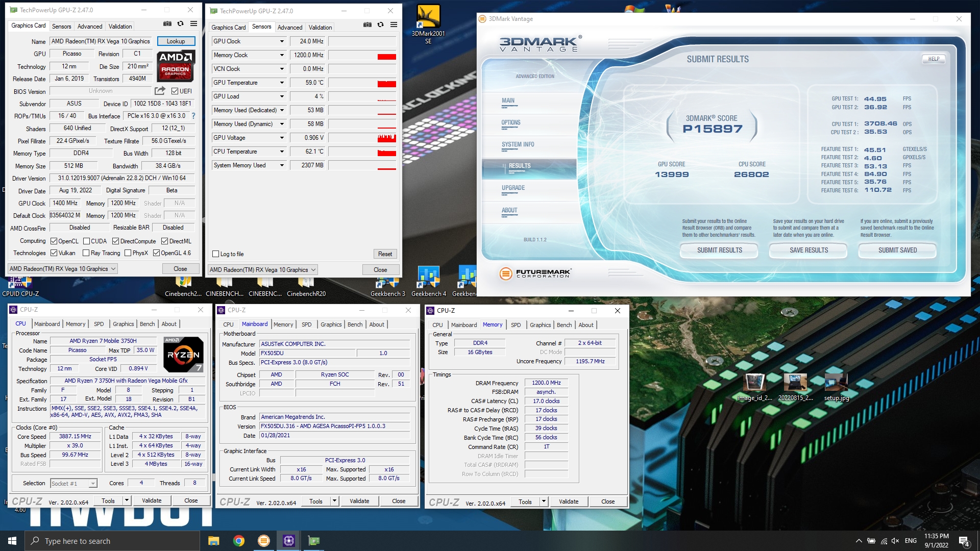Click the HELP button in 3DMark Vantage
This screenshot has width=980, height=551.
coord(934,59)
